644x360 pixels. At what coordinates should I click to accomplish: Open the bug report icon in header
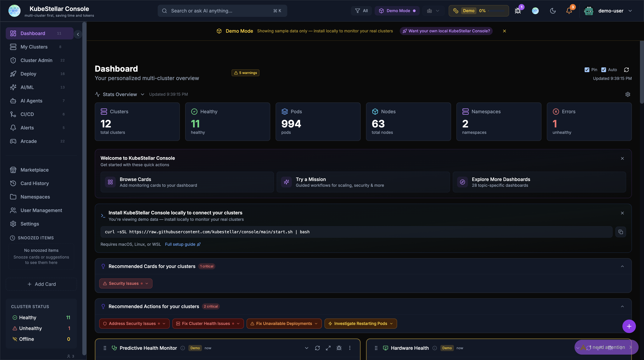tap(518, 11)
